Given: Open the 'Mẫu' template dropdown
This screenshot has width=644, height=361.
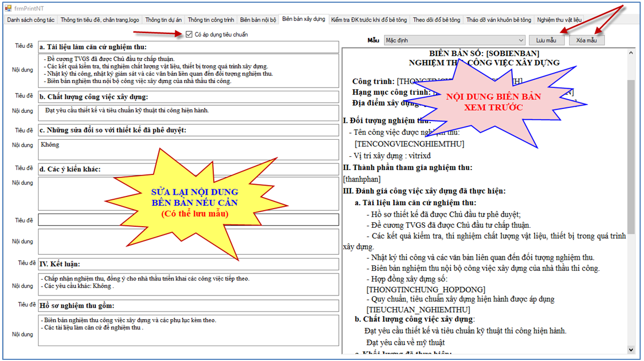Looking at the screenshot, I should click(x=521, y=41).
